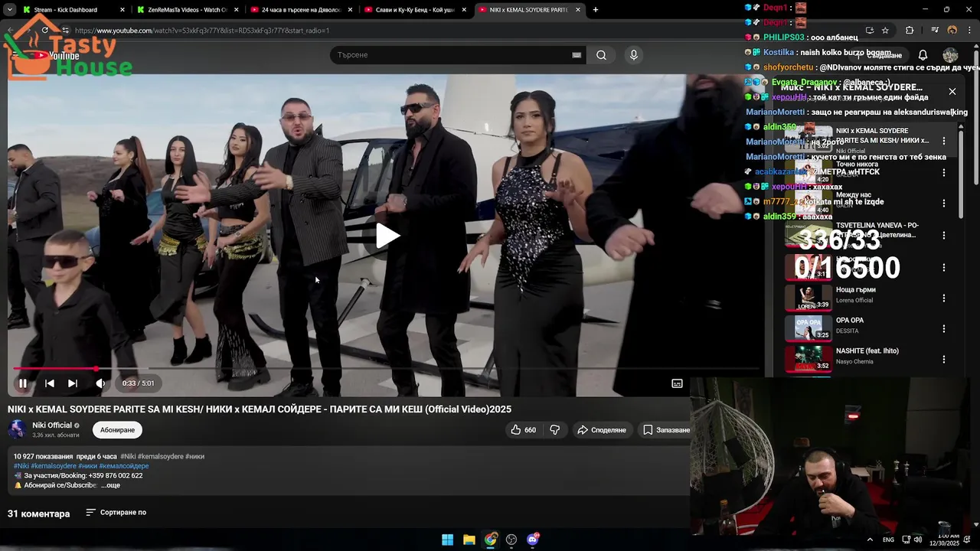Open Discord from the taskbar
Screen dimensions: 980x551
click(533, 540)
